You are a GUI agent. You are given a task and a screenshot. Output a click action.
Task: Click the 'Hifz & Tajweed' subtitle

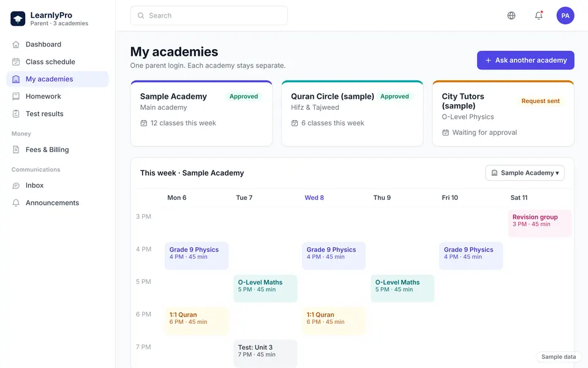point(315,107)
